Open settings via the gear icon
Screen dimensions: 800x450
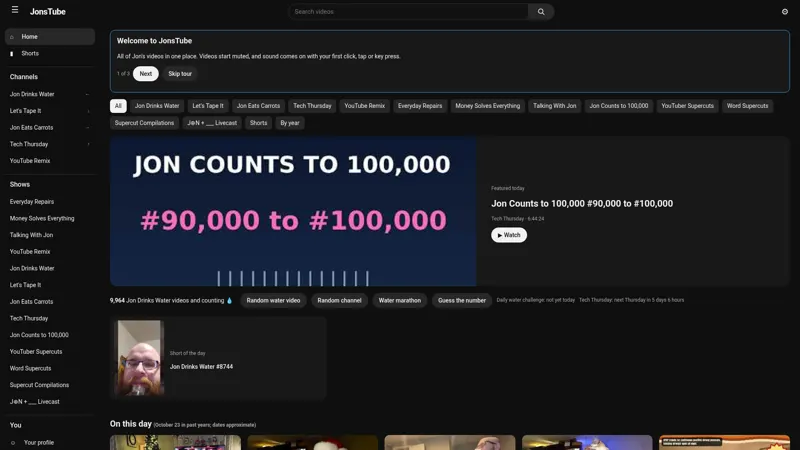coord(785,12)
